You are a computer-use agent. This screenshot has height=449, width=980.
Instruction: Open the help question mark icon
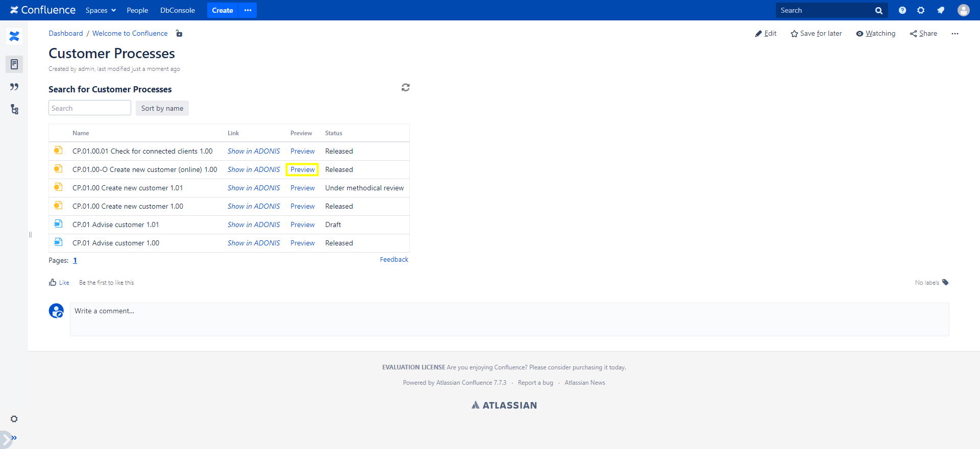tap(902, 10)
